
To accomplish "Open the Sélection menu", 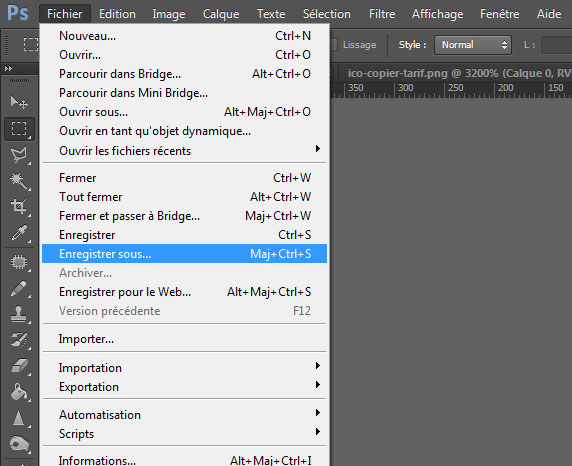I will click(x=327, y=14).
